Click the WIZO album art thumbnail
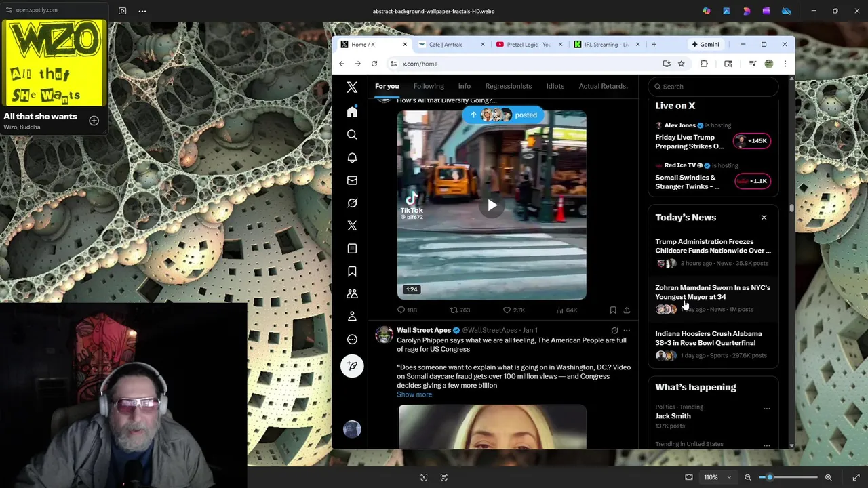The width and height of the screenshot is (868, 488). click(x=54, y=64)
